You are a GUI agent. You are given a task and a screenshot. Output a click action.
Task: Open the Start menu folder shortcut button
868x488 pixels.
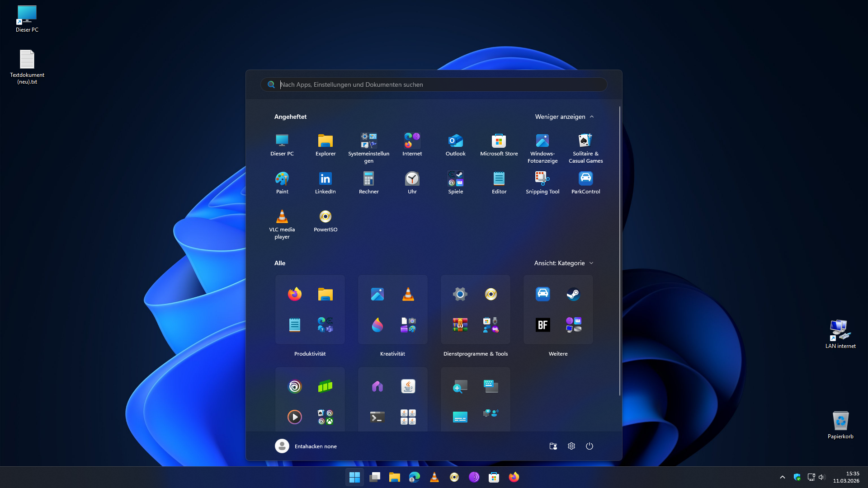(x=553, y=446)
